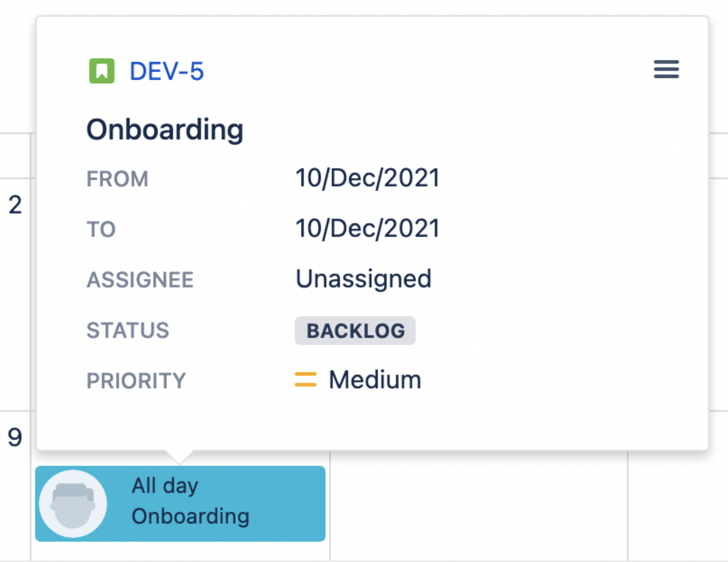Image resolution: width=728 pixels, height=562 pixels.
Task: Click the Medium priority text
Action: 375,380
